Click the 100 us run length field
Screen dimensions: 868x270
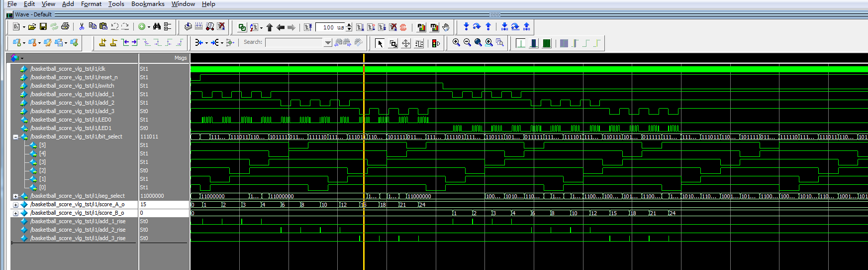tap(331, 27)
